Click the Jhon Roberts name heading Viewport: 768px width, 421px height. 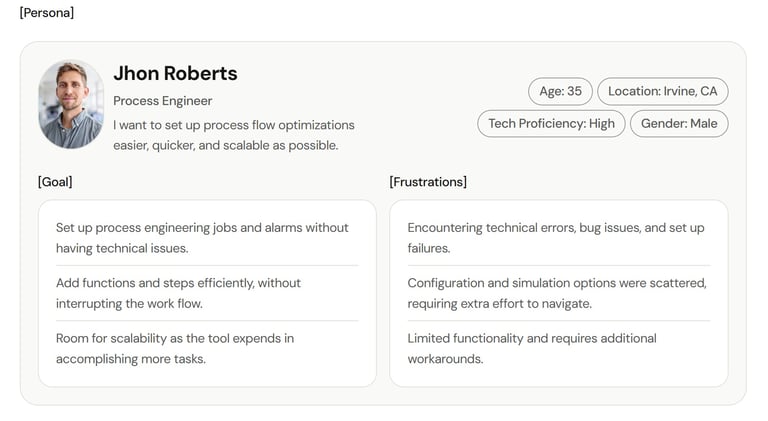175,73
